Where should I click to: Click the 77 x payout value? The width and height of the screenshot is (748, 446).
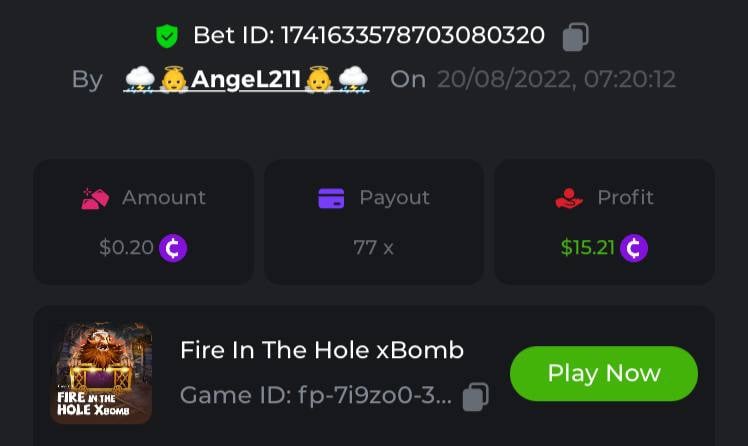(374, 248)
